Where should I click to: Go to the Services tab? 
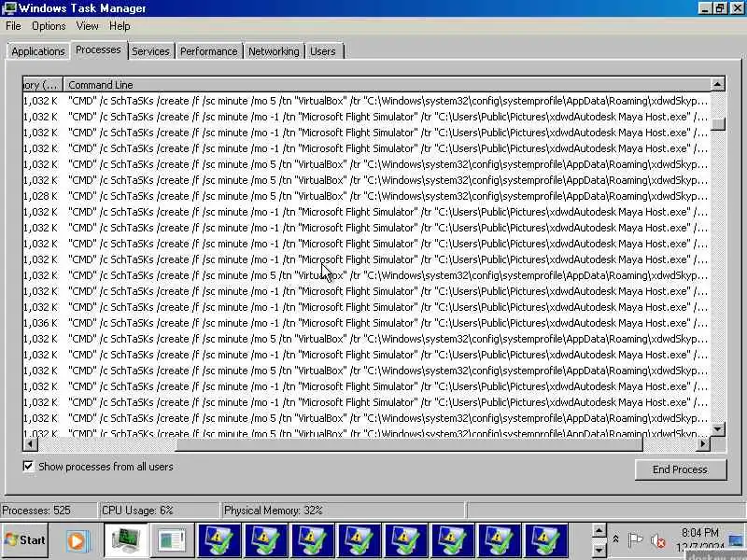tap(150, 51)
